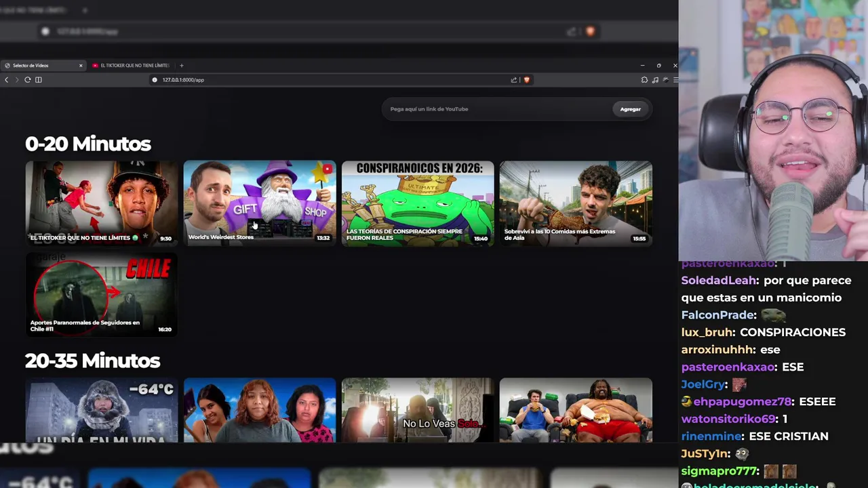The image size is (868, 488).
Task: Click chat username watonsitoriko69
Action: 728,419
